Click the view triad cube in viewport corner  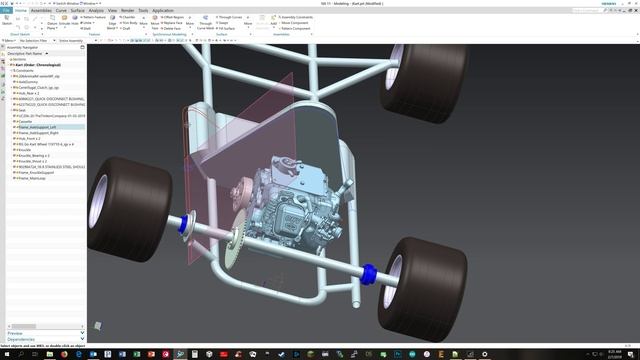tap(98, 325)
